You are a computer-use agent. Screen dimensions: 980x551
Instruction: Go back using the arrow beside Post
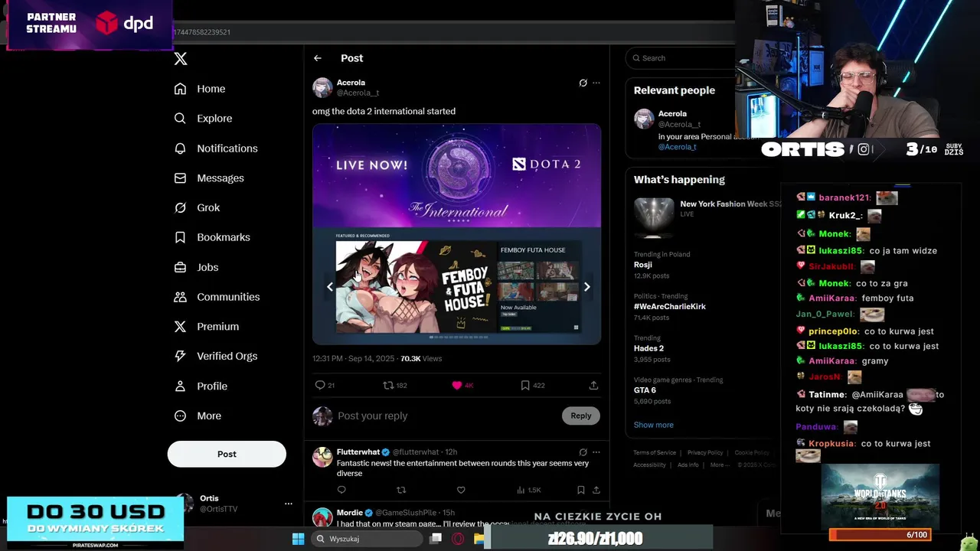click(318, 58)
